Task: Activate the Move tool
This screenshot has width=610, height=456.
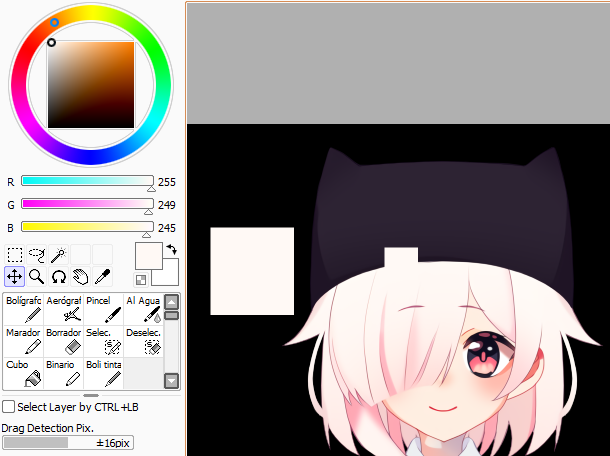Action: point(15,277)
